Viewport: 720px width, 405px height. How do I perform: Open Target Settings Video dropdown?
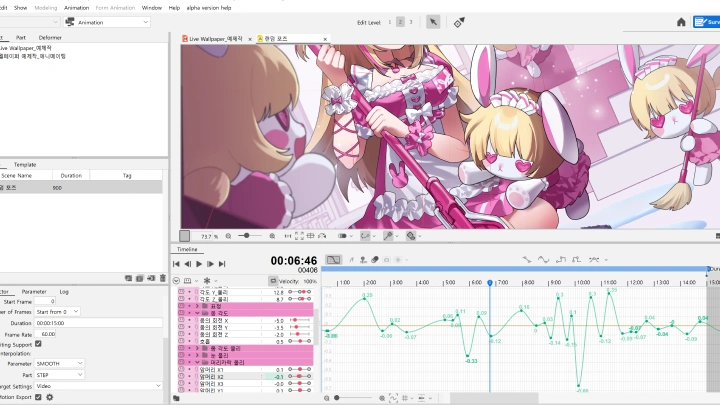click(98, 386)
